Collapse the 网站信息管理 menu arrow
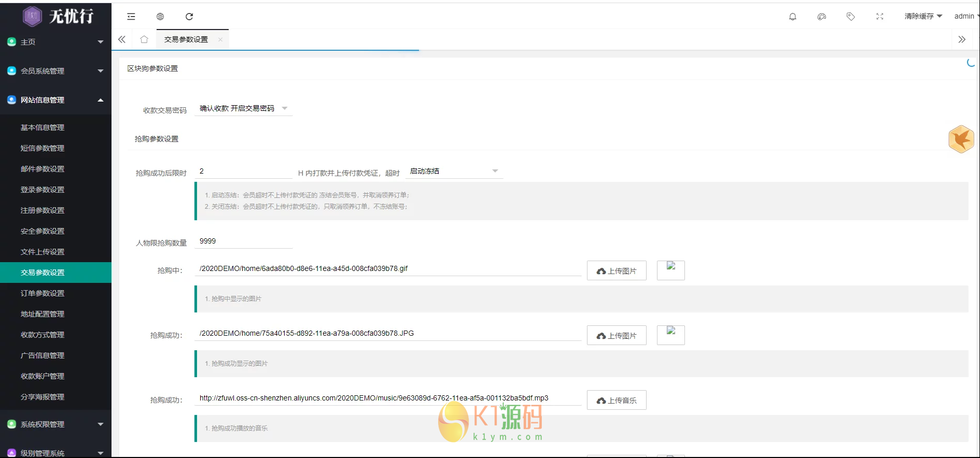 [101, 100]
